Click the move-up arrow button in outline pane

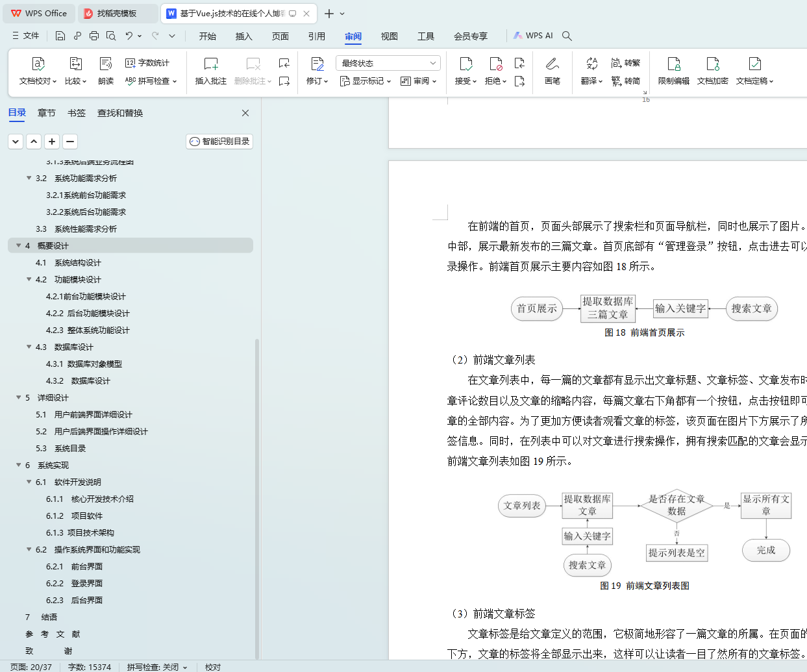[34, 142]
